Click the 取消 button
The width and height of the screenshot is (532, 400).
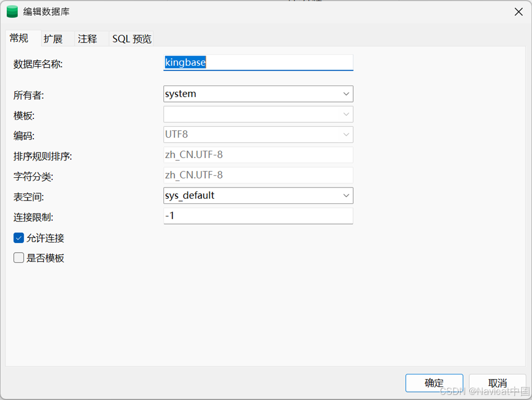[497, 383]
